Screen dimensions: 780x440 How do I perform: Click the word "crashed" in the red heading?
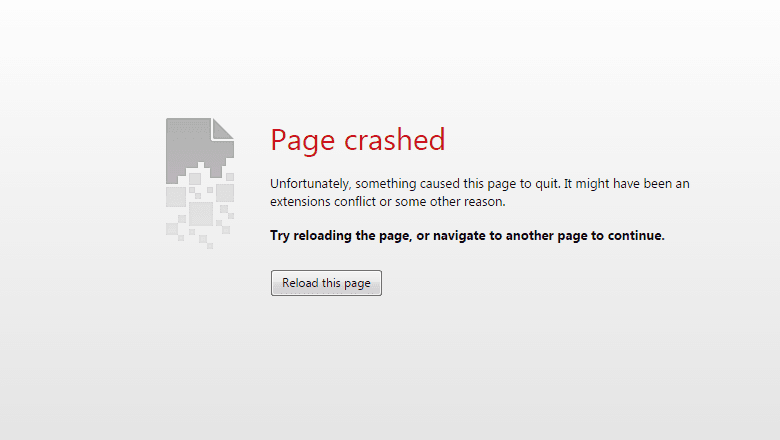[395, 139]
